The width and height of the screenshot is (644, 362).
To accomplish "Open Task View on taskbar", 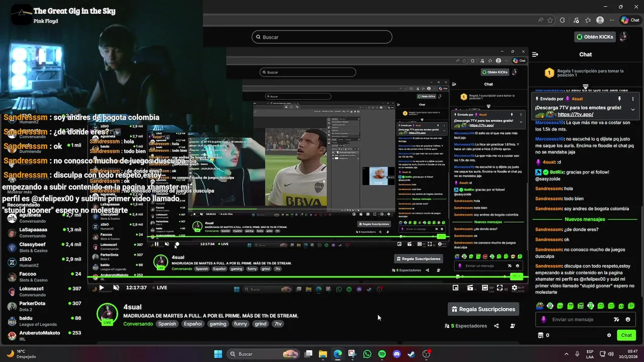I will (x=308, y=354).
